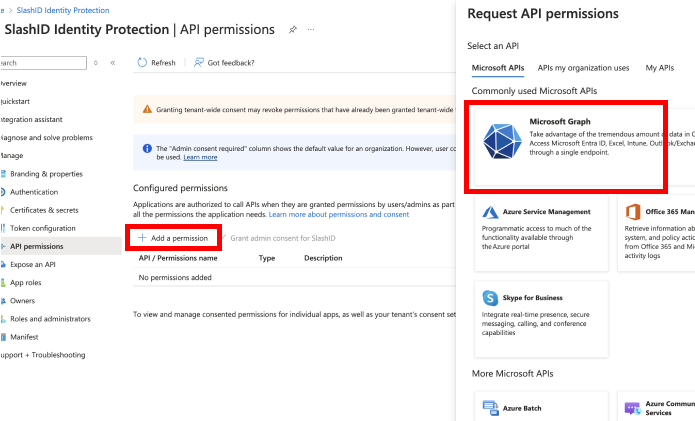The width and height of the screenshot is (695, 421).
Task: Open Owners in the sidebar
Action: pos(22,301)
